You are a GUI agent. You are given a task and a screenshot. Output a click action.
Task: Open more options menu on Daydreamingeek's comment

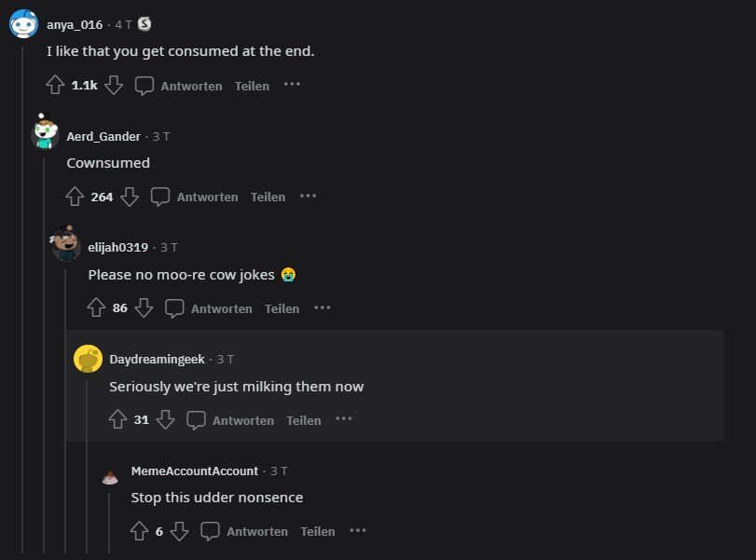point(344,419)
